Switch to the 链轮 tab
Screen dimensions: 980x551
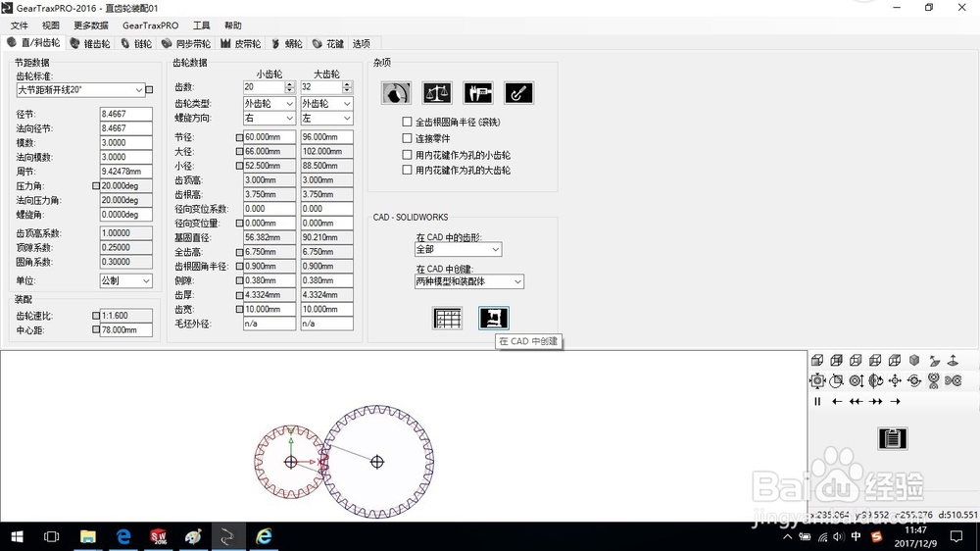click(137, 44)
